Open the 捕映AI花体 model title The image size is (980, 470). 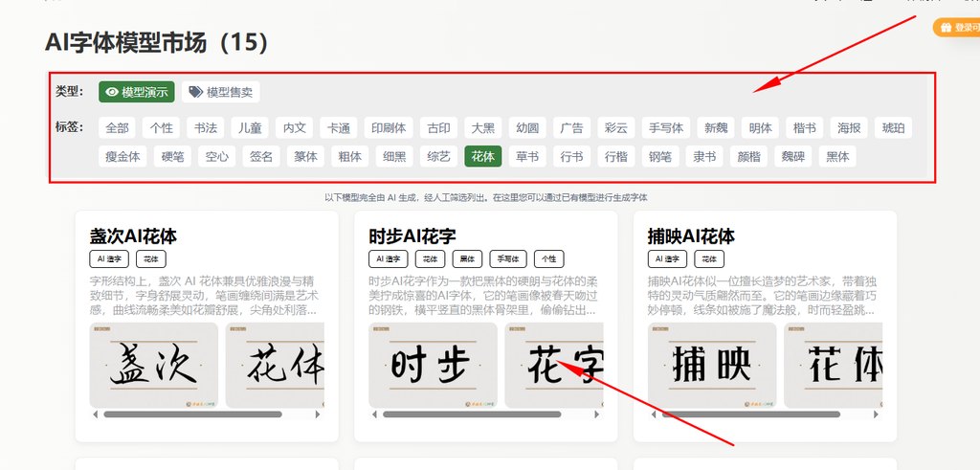pyautogui.click(x=691, y=235)
